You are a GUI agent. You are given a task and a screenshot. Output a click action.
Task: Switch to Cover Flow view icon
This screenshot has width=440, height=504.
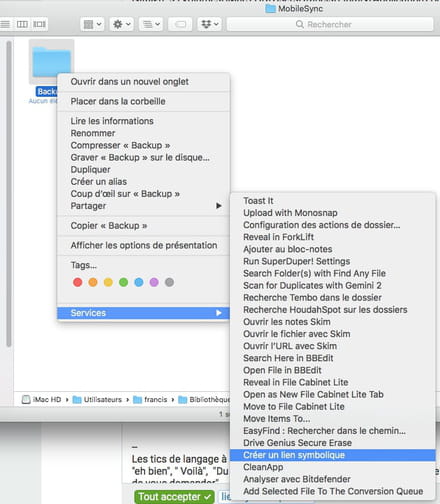(39, 24)
